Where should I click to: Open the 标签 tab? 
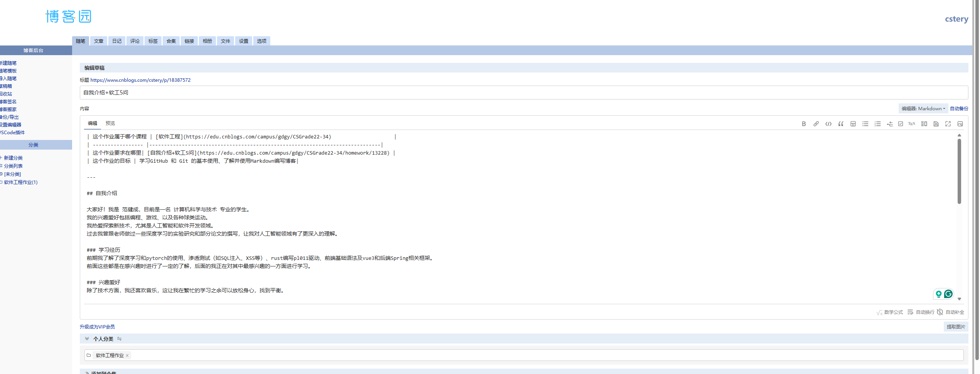(153, 41)
